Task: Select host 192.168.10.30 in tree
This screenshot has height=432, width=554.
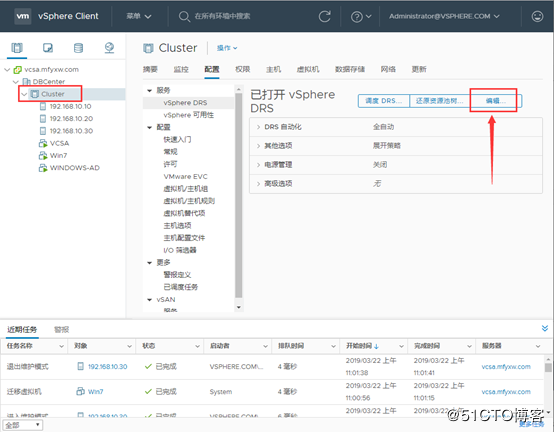Action: tap(71, 131)
